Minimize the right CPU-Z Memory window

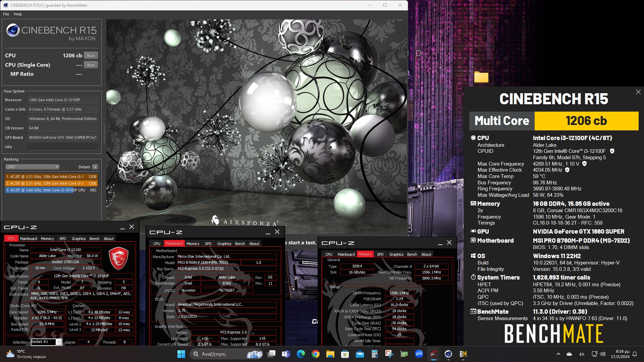[x=440, y=243]
